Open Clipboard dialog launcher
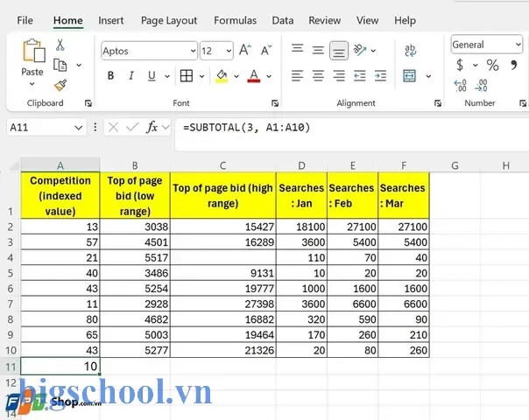Screen dimensions: 529x420 [88, 103]
